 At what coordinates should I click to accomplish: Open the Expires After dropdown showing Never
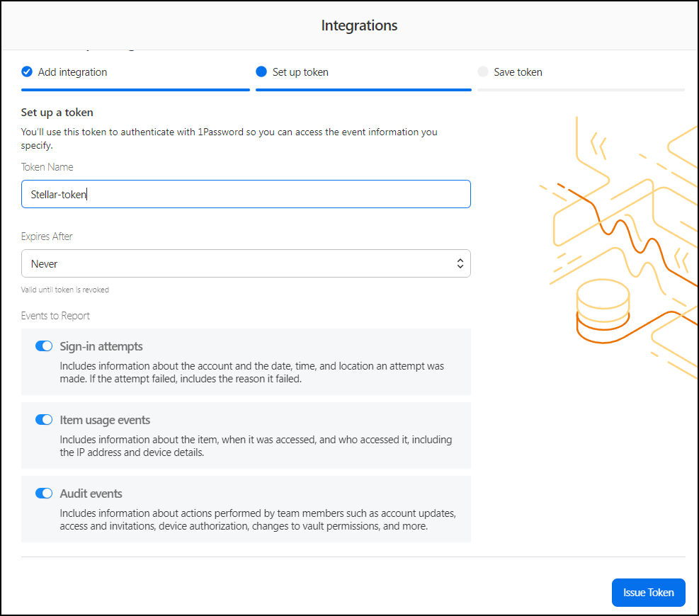(x=245, y=263)
